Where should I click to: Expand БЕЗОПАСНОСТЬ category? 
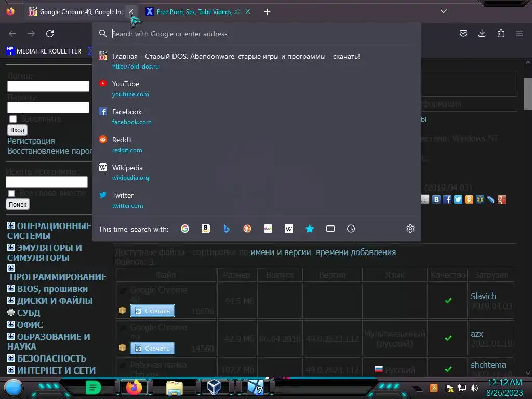(x=11, y=358)
